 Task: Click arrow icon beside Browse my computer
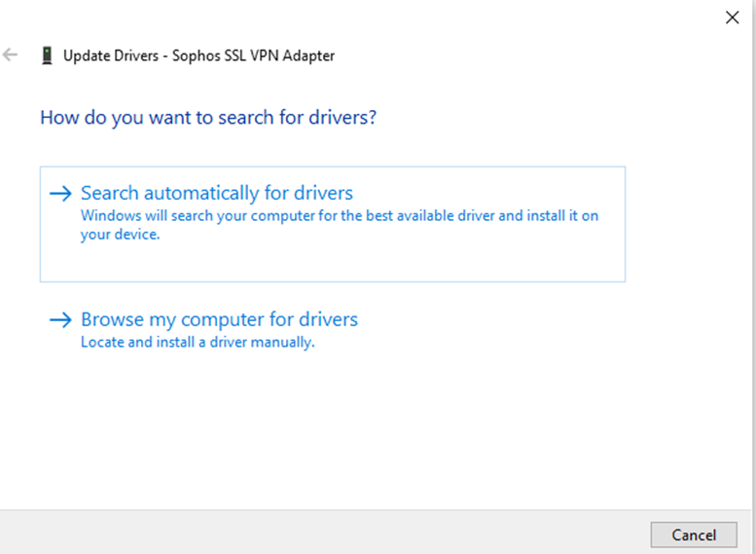tap(60, 319)
